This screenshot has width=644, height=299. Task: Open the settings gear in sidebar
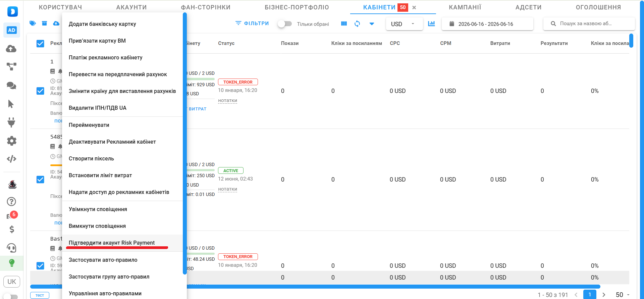(x=12, y=141)
